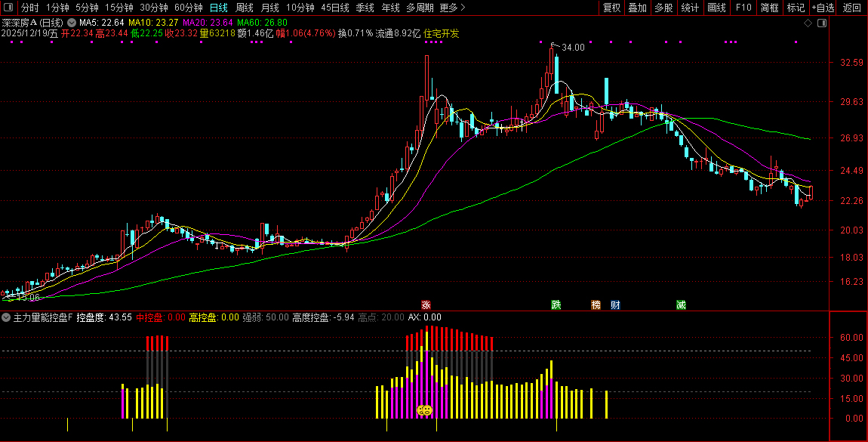Click the 多股 multi-stock button
Image resolution: width=868 pixels, height=442 pixels.
[663, 8]
